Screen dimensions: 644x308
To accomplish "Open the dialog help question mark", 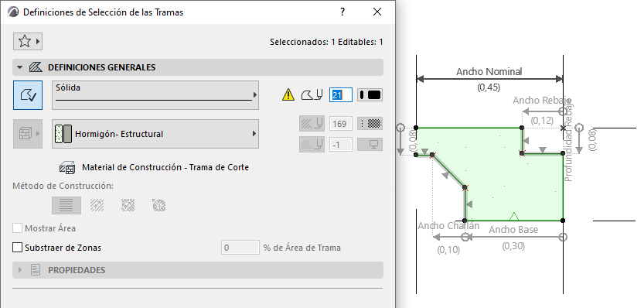I will pos(342,12).
